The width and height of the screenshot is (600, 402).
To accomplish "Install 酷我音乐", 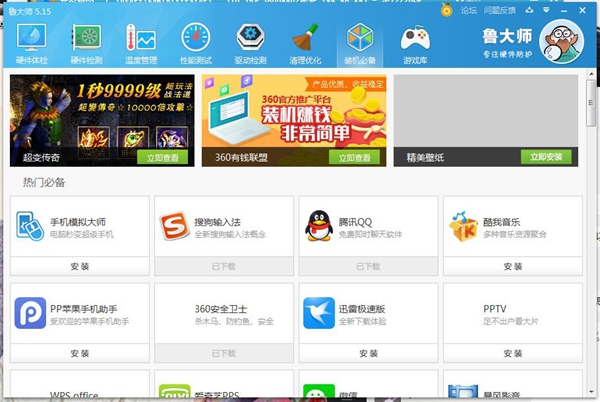I will click(513, 266).
